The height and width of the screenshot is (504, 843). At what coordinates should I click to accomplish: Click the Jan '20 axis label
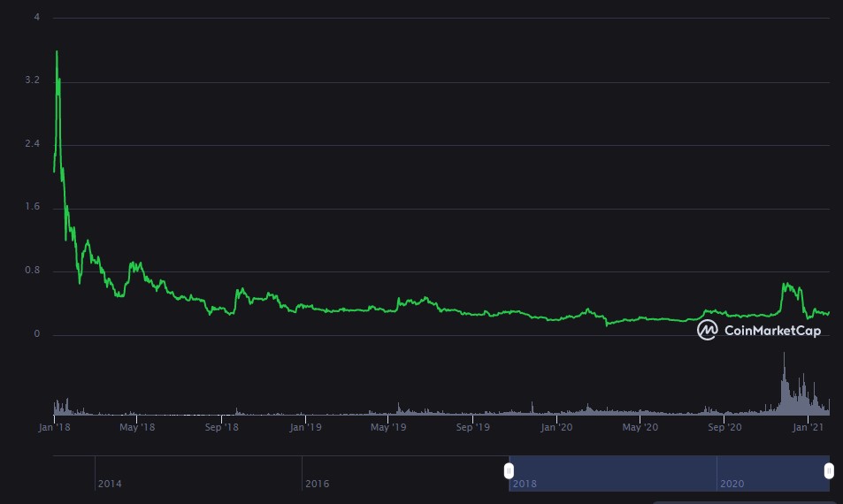(x=556, y=427)
